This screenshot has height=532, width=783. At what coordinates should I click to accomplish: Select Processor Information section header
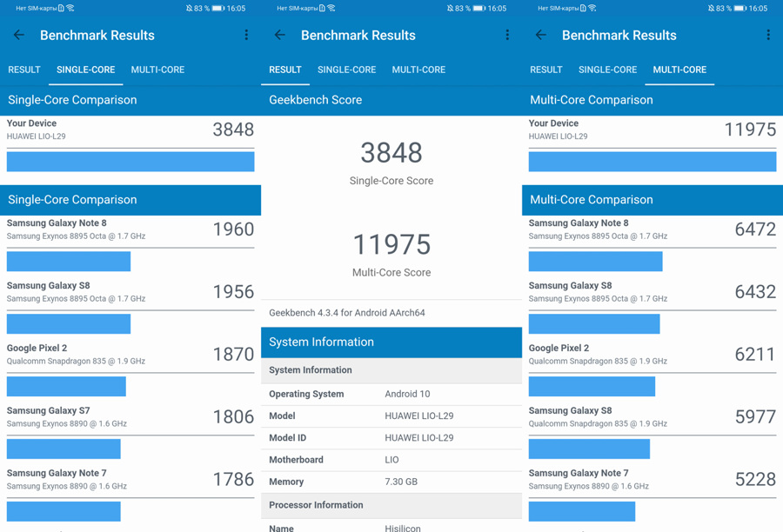coord(391,505)
